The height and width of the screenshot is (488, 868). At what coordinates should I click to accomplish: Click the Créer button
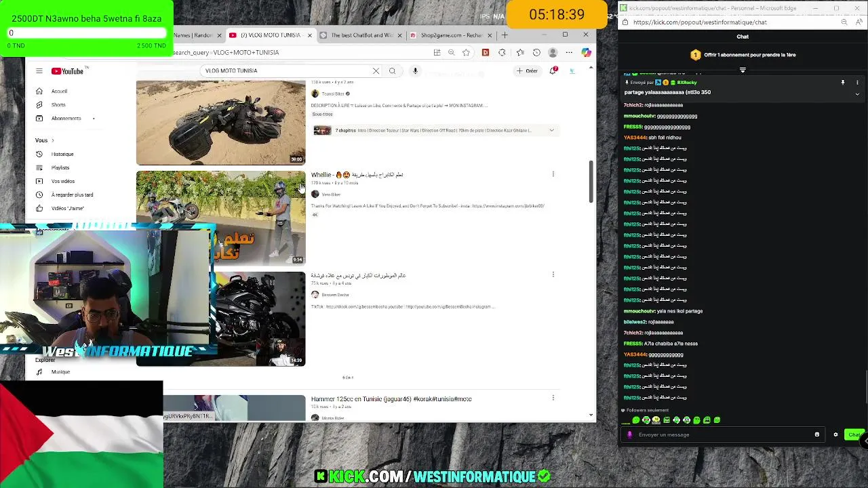527,70
